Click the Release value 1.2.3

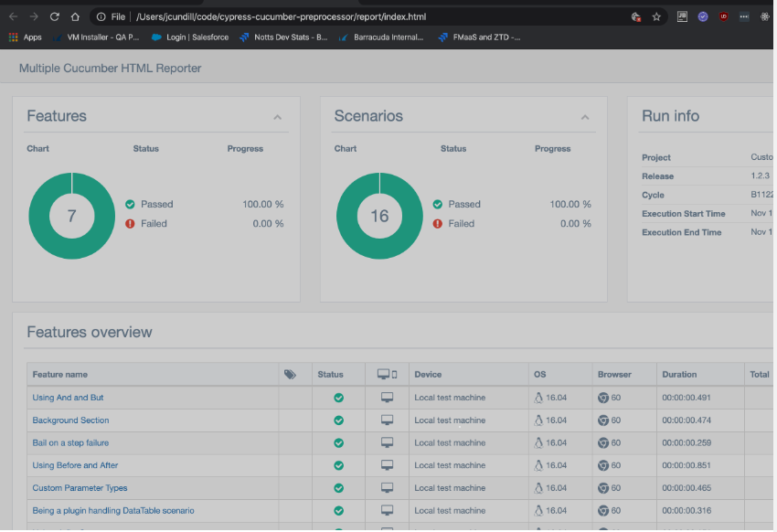[761, 176]
